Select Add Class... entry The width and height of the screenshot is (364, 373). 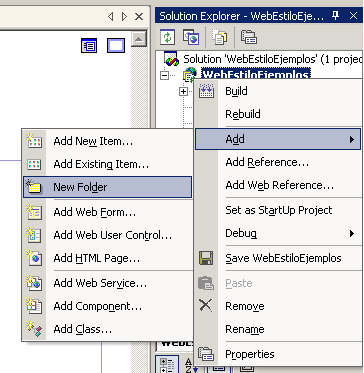pyautogui.click(x=107, y=329)
